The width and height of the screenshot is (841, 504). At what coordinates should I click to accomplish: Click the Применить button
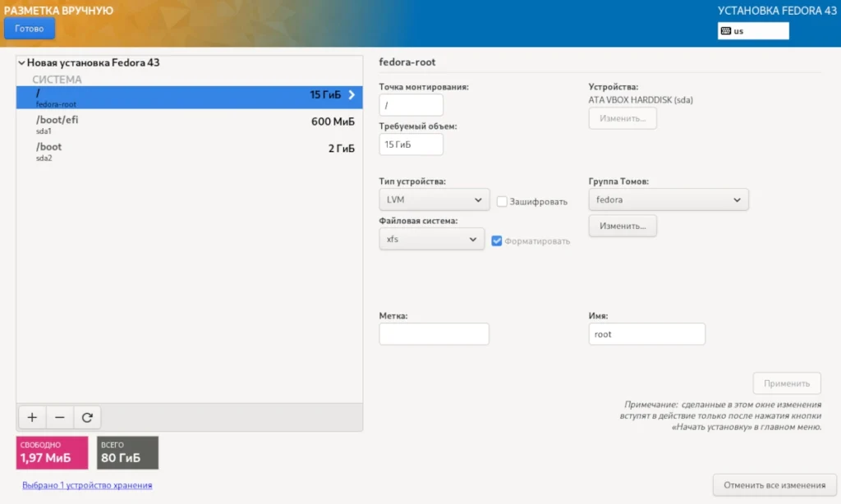[787, 383]
